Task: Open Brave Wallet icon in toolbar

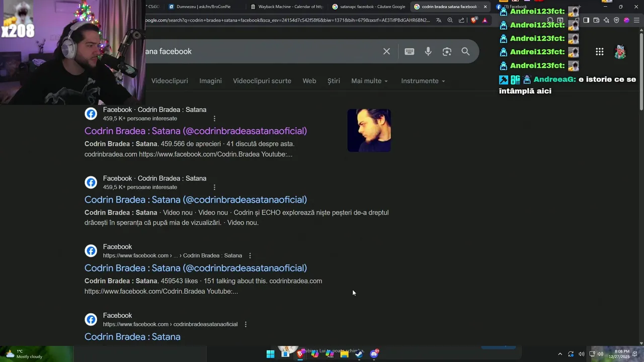Action: tap(596, 20)
